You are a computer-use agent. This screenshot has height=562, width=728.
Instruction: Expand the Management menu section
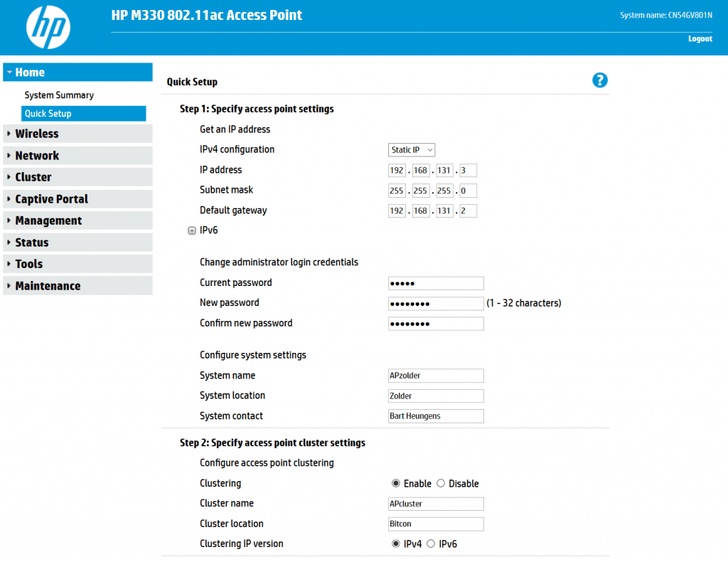point(77,221)
